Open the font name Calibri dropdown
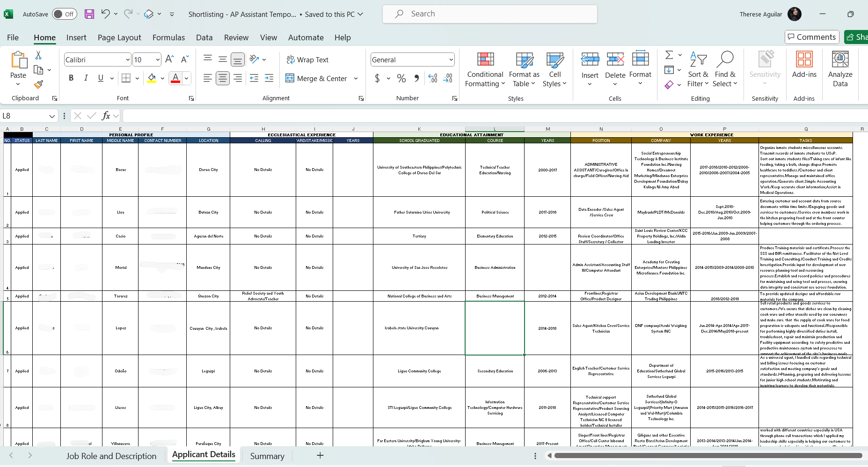This screenshot has height=467, width=868. coord(128,59)
